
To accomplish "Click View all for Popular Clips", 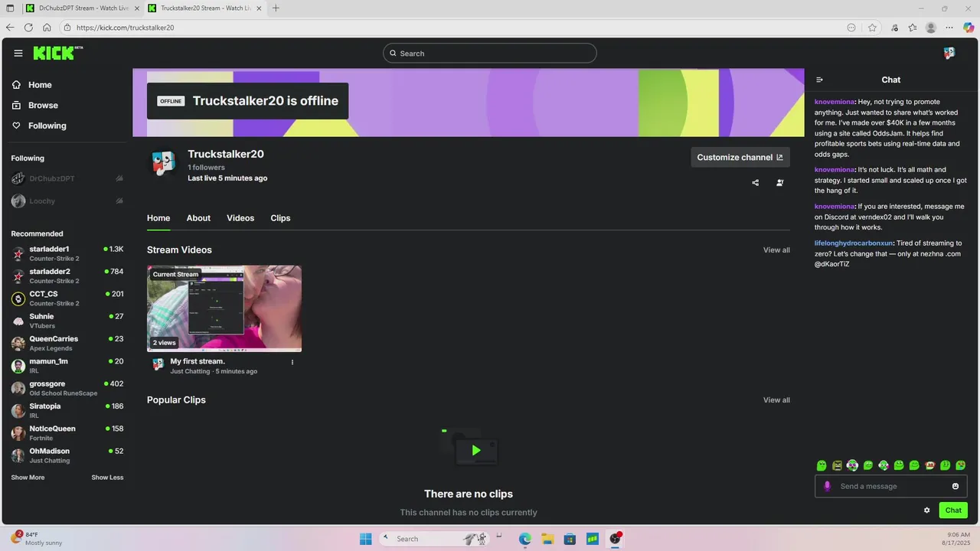I will pos(776,400).
